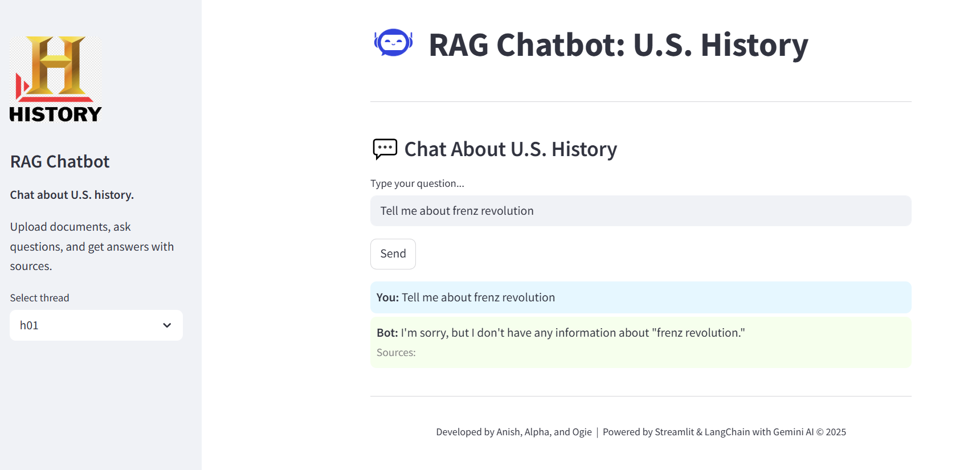This screenshot has height=470, width=980.
Task: Click the Select thread label
Action: 39,298
